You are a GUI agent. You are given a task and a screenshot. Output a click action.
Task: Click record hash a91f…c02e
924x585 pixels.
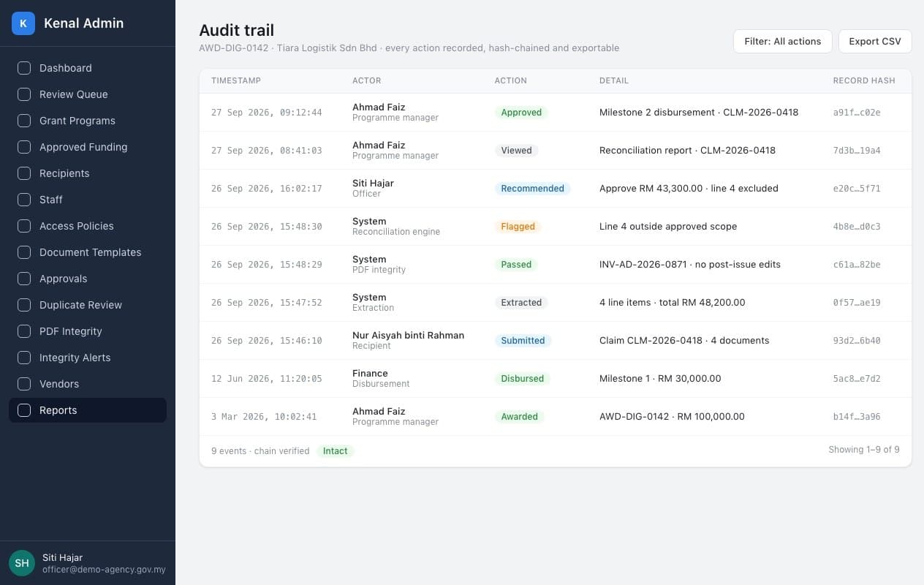(x=857, y=113)
